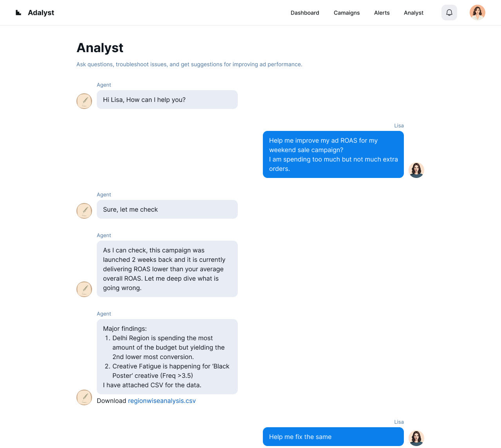Click the Adalyst brand name
This screenshot has height=448, width=501.
tap(41, 13)
